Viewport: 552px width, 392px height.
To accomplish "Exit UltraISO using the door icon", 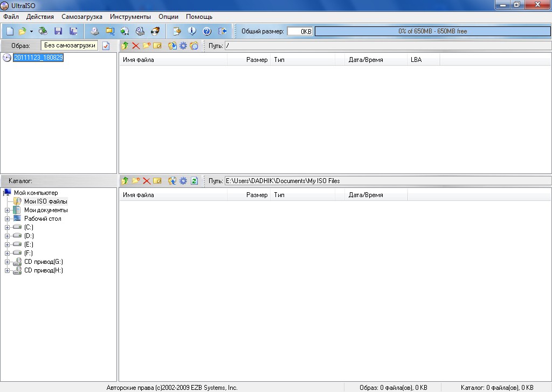I will tap(222, 31).
